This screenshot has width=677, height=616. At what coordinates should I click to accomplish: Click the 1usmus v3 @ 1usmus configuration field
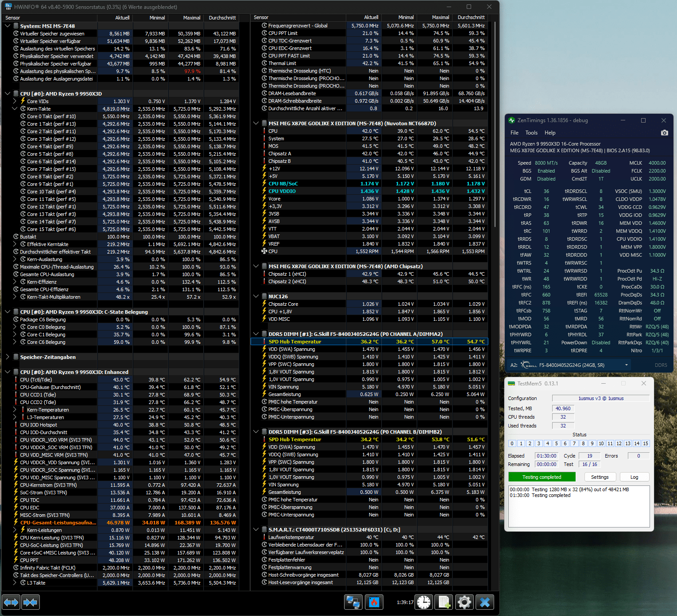(601, 398)
